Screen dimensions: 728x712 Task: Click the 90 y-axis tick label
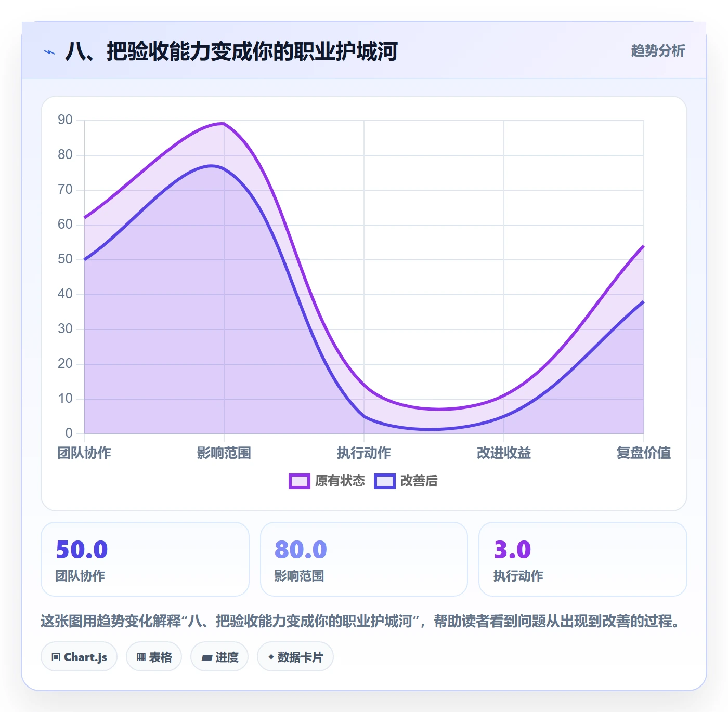(65, 120)
